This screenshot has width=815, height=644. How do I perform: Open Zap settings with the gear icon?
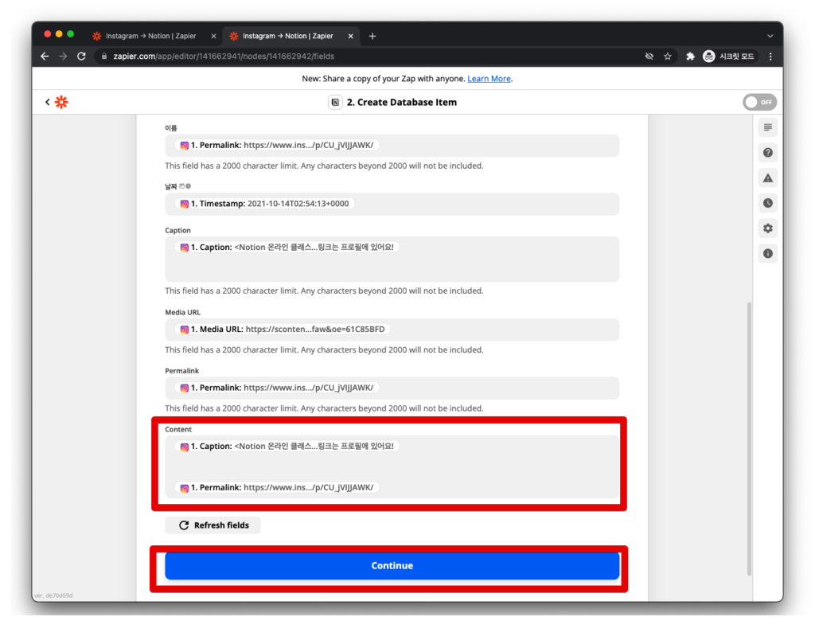pyautogui.click(x=767, y=228)
